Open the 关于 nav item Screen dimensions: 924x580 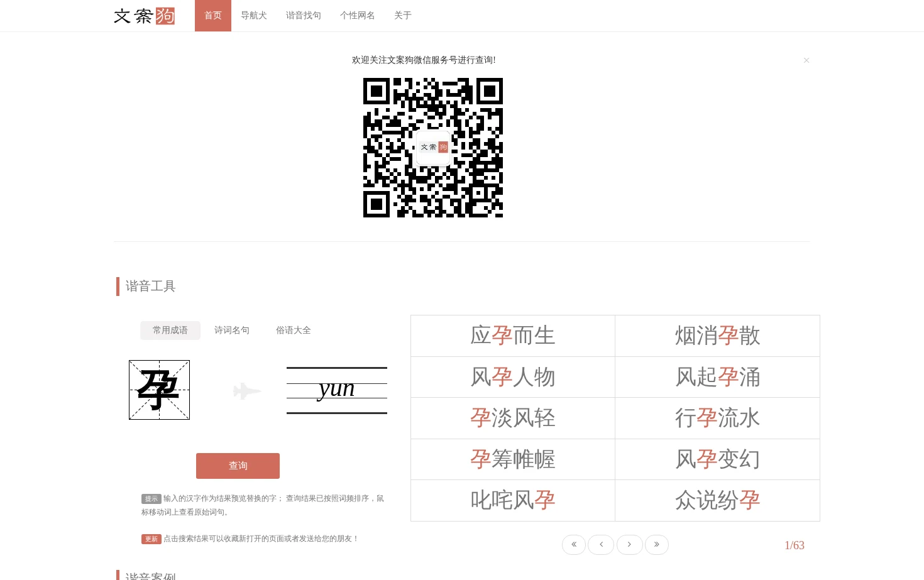[x=403, y=16]
